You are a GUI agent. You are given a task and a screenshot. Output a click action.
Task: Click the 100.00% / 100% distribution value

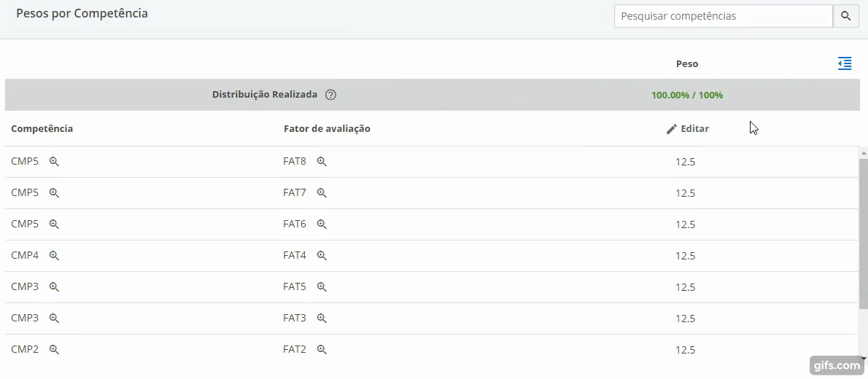tap(687, 95)
